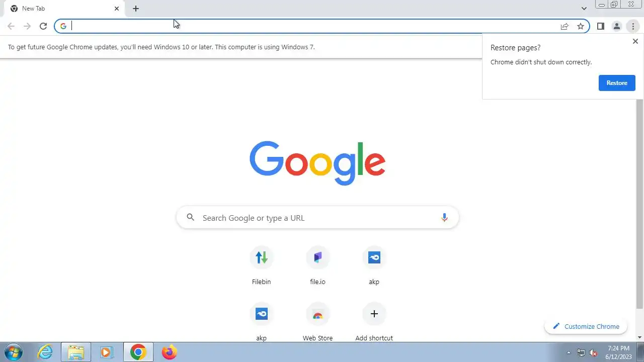Click the 'Chrome didn't shut down correctly.' text
Viewport: 644px width, 362px height.
point(541,62)
